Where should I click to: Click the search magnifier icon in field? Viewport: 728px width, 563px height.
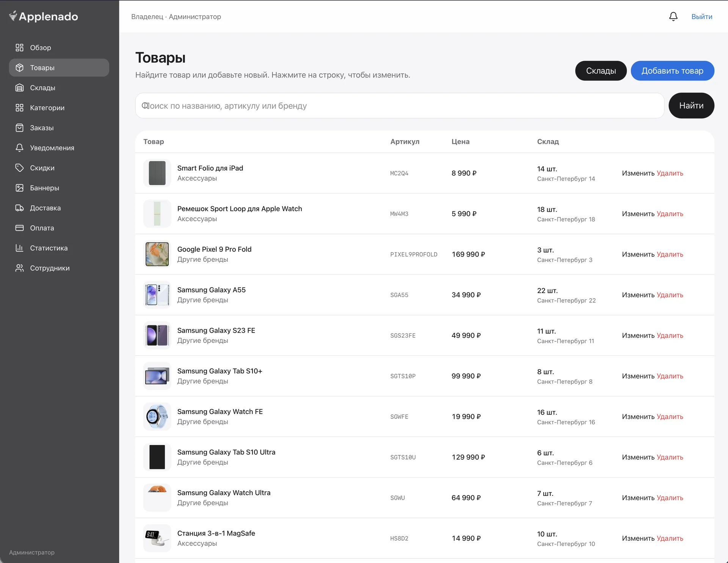(x=145, y=105)
